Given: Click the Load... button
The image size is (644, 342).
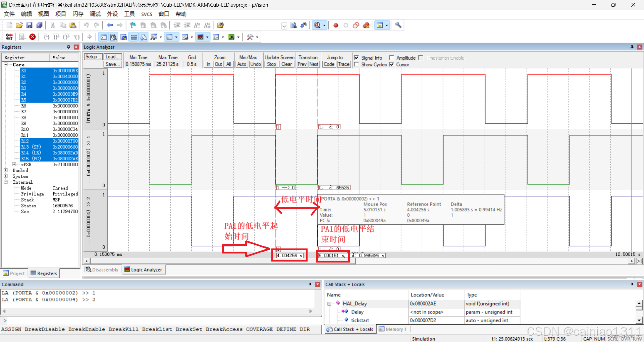Looking at the screenshot, I should pos(112,57).
